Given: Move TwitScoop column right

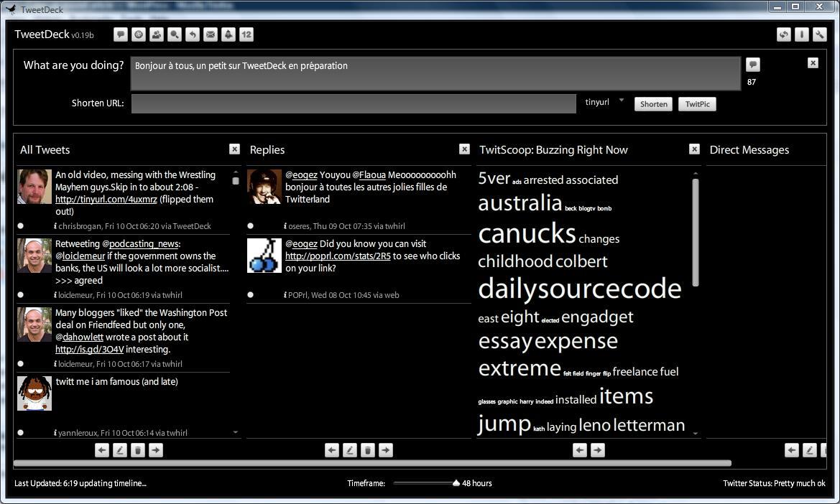Looking at the screenshot, I should point(598,450).
